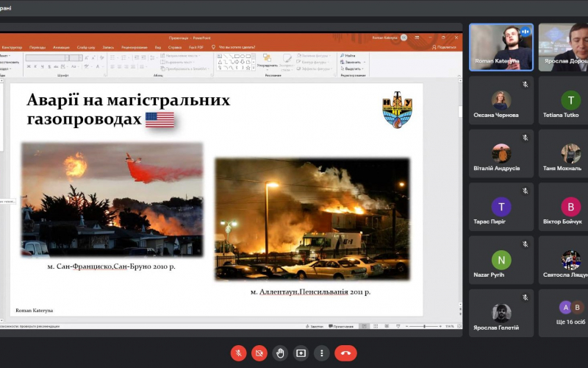588x368 pixels.
Task: Open the font size combo box
Action: (x=76, y=57)
